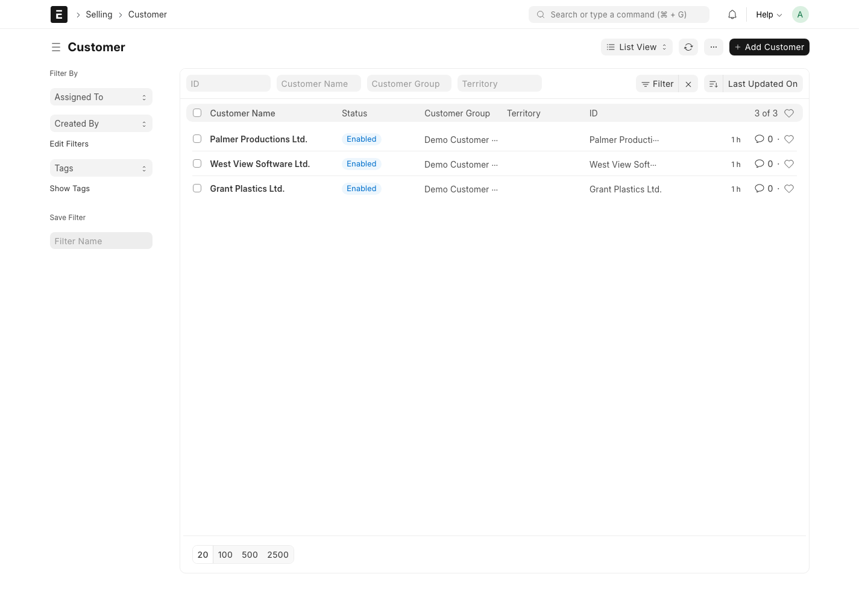Focus the Filter Name input
868x603 pixels.
(x=101, y=241)
